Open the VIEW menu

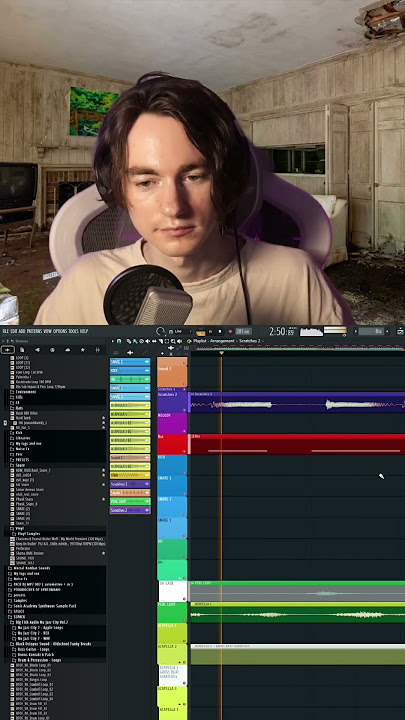[x=47, y=331]
